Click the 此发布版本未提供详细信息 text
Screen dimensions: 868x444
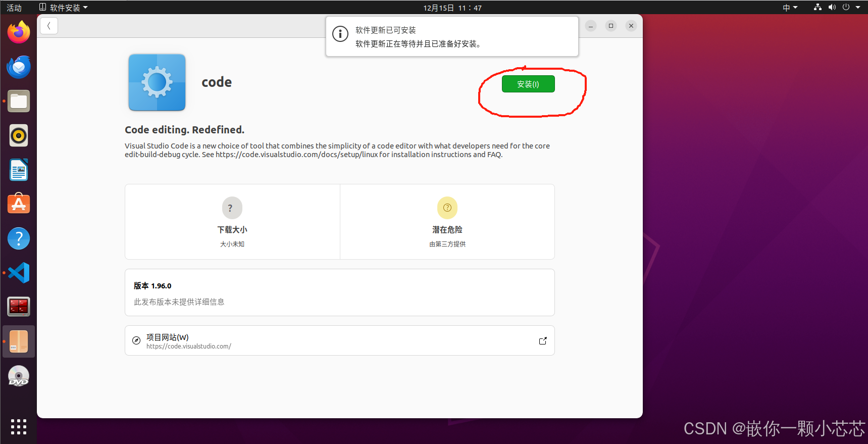point(179,302)
